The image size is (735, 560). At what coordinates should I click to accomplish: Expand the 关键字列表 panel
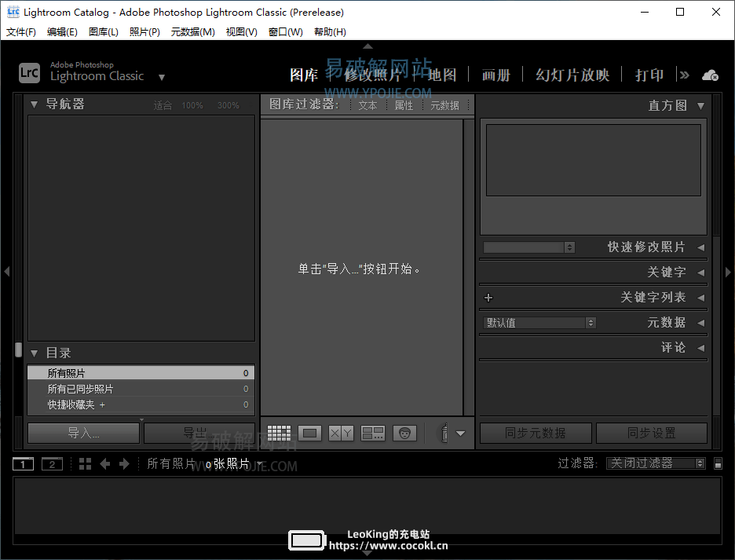tap(700, 298)
